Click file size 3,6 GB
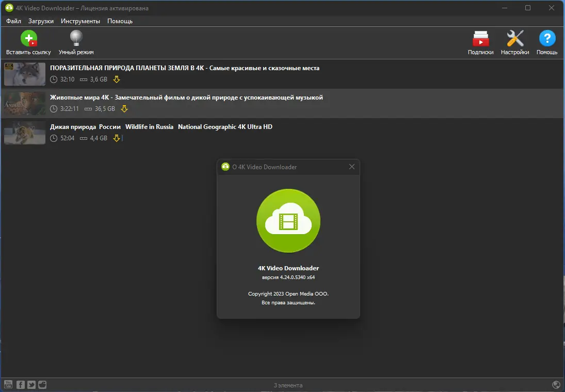 click(x=99, y=79)
